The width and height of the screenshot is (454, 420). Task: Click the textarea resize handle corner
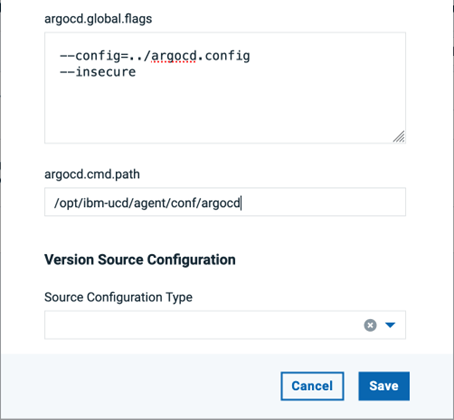click(x=399, y=137)
